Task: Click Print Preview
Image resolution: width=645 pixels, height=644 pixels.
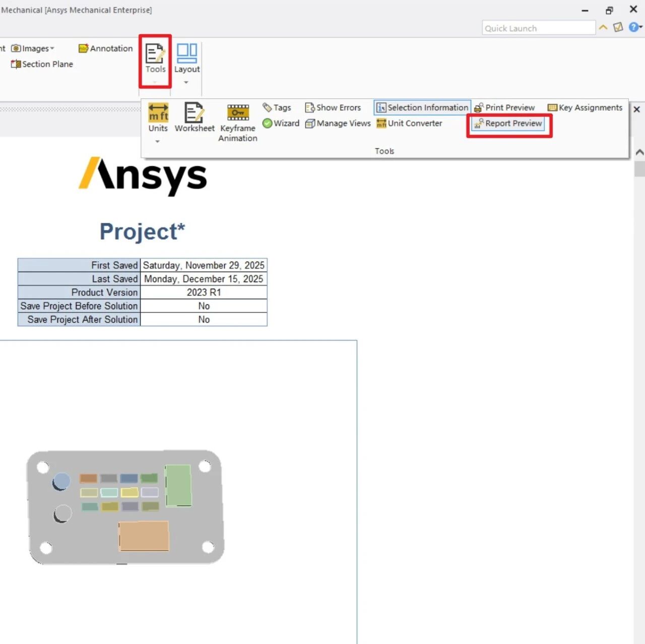Action: click(x=504, y=107)
